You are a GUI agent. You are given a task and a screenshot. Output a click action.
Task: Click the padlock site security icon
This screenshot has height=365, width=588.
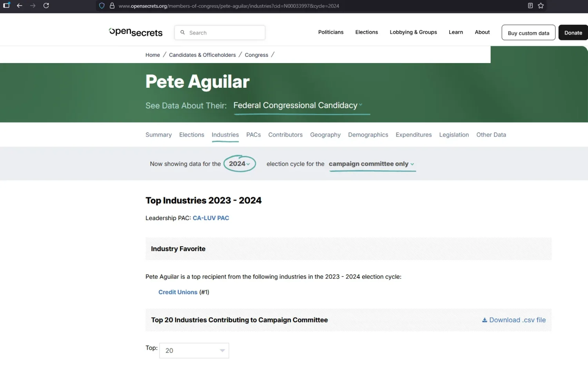(x=112, y=6)
